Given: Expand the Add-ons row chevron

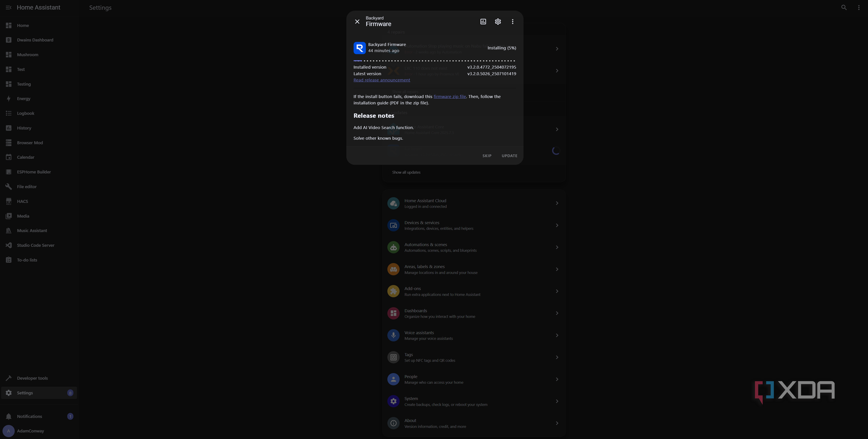Looking at the screenshot, I should click(x=557, y=291).
